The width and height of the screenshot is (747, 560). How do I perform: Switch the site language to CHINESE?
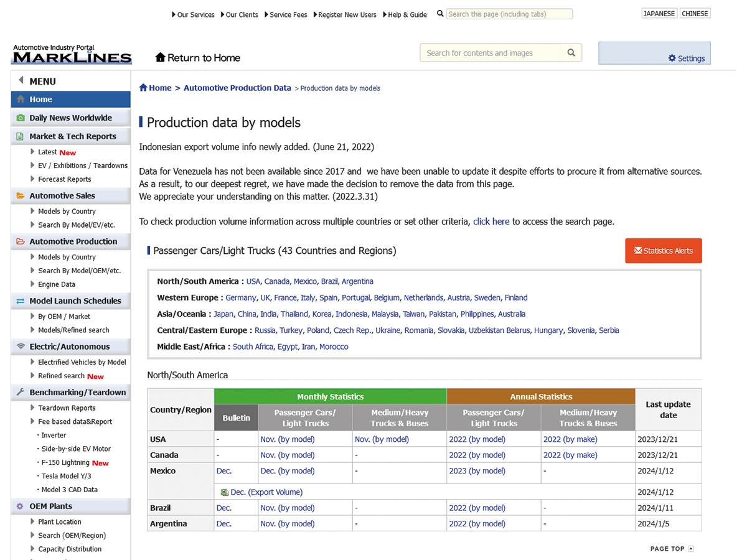[x=695, y=14]
